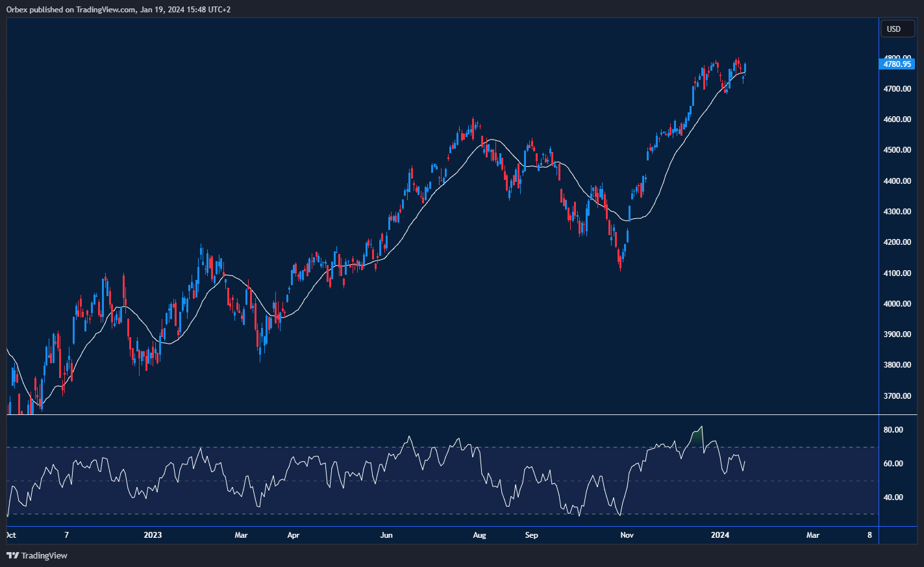
Task: Click the TradingView logo icon
Action: 12,555
